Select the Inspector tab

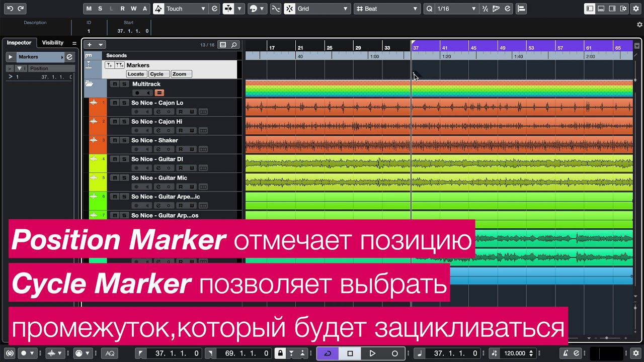[x=19, y=43]
